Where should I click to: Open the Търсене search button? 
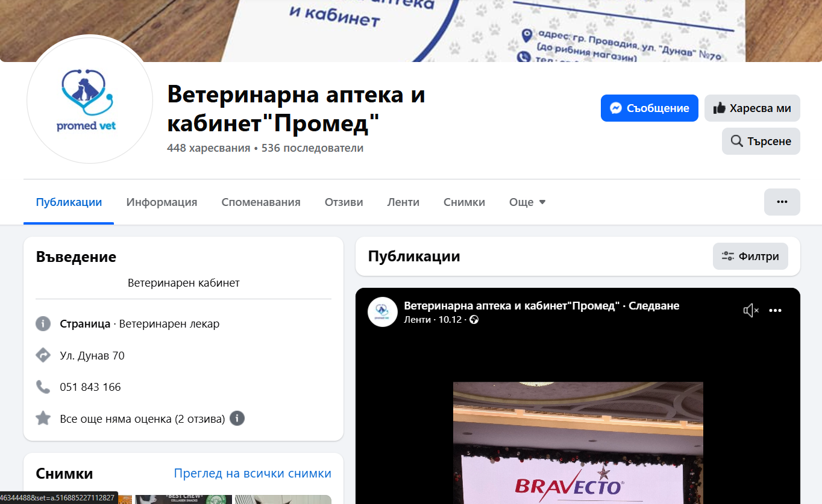pyautogui.click(x=761, y=141)
